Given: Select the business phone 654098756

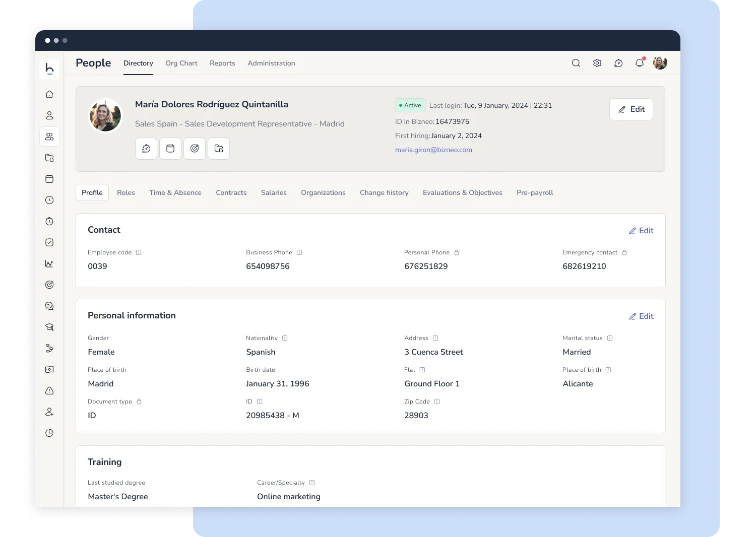Looking at the screenshot, I should [x=268, y=266].
